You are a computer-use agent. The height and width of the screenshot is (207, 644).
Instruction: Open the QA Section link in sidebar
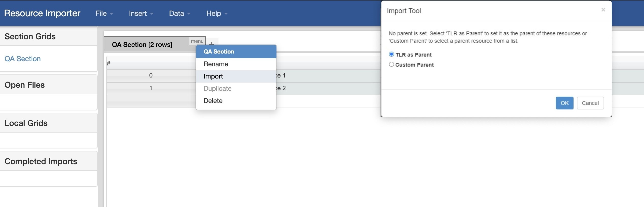pyautogui.click(x=23, y=59)
